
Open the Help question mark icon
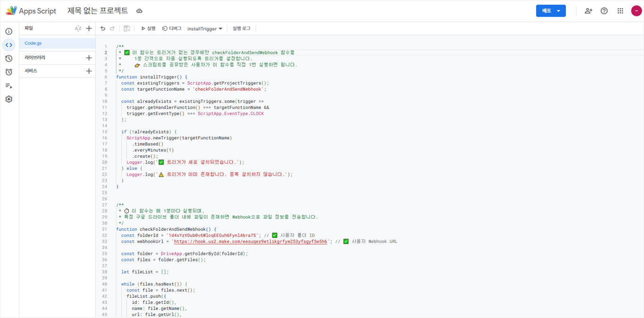pyautogui.click(x=604, y=11)
